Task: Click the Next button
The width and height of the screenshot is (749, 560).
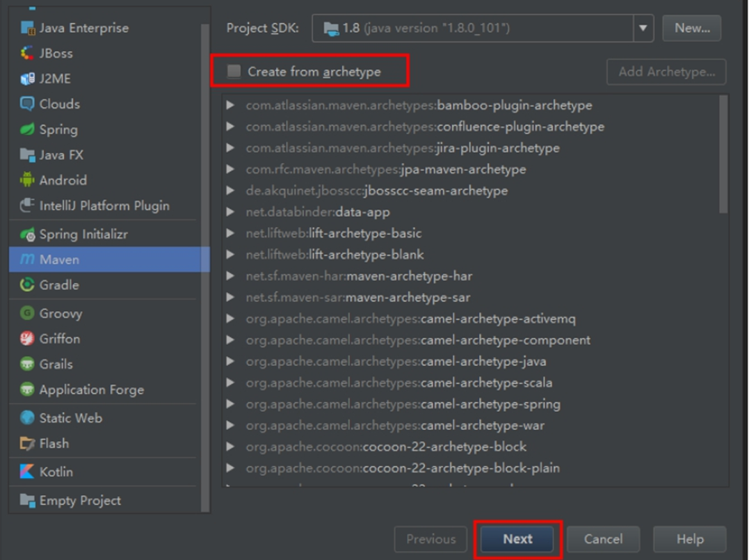Action: pos(517,539)
